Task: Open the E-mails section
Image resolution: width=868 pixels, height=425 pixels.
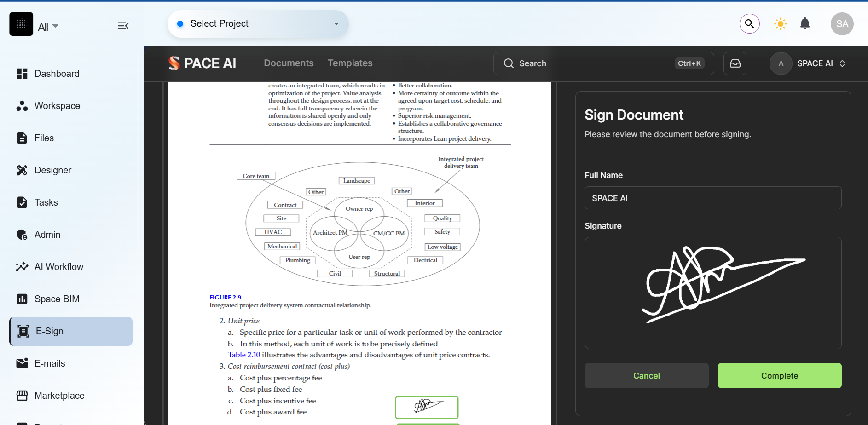Action: pos(50,363)
